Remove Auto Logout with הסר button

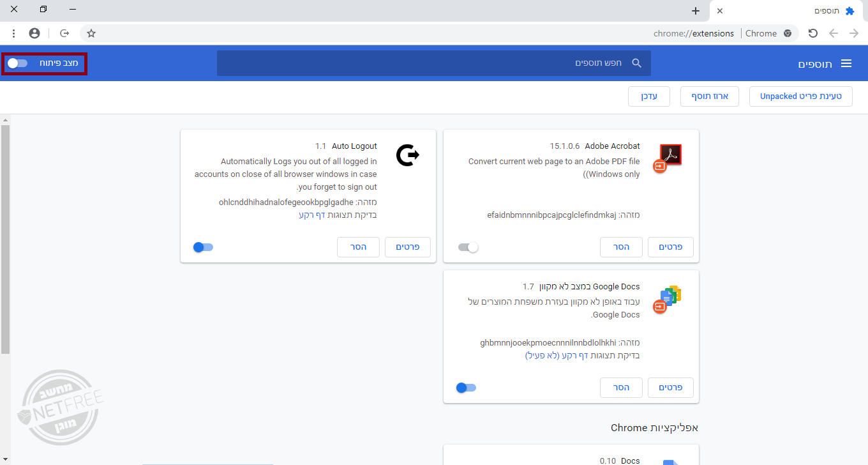tap(359, 247)
